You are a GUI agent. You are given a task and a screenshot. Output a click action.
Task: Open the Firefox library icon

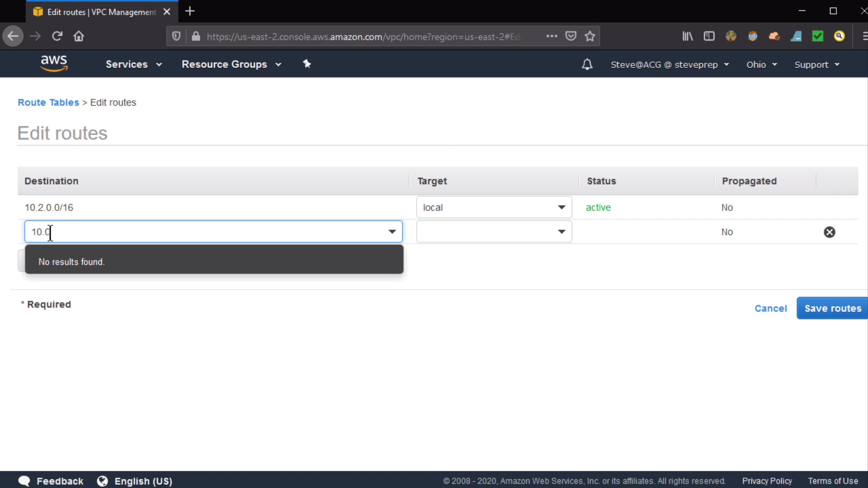[687, 36]
